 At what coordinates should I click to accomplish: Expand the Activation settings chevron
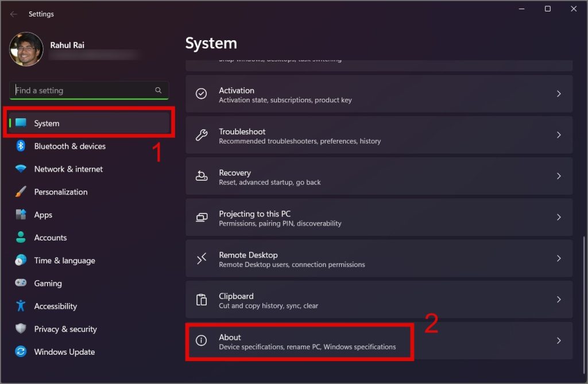click(559, 94)
